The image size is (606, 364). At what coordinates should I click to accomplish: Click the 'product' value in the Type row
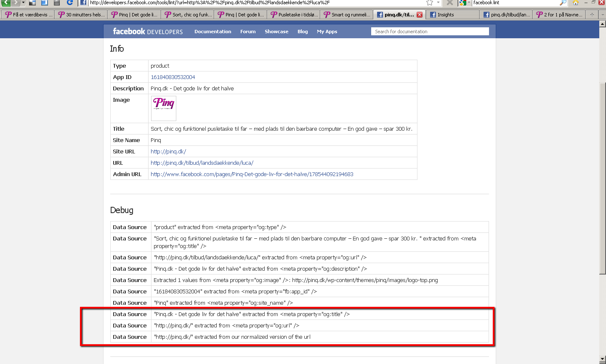160,66
